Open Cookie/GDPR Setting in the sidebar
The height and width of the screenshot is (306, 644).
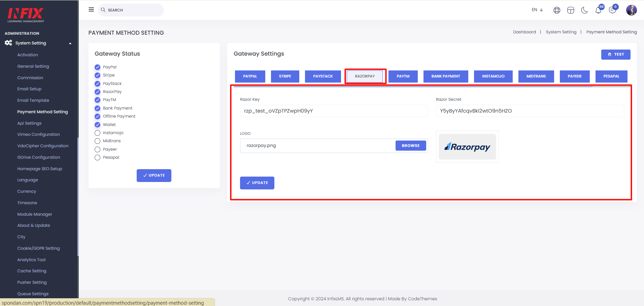tap(38, 248)
